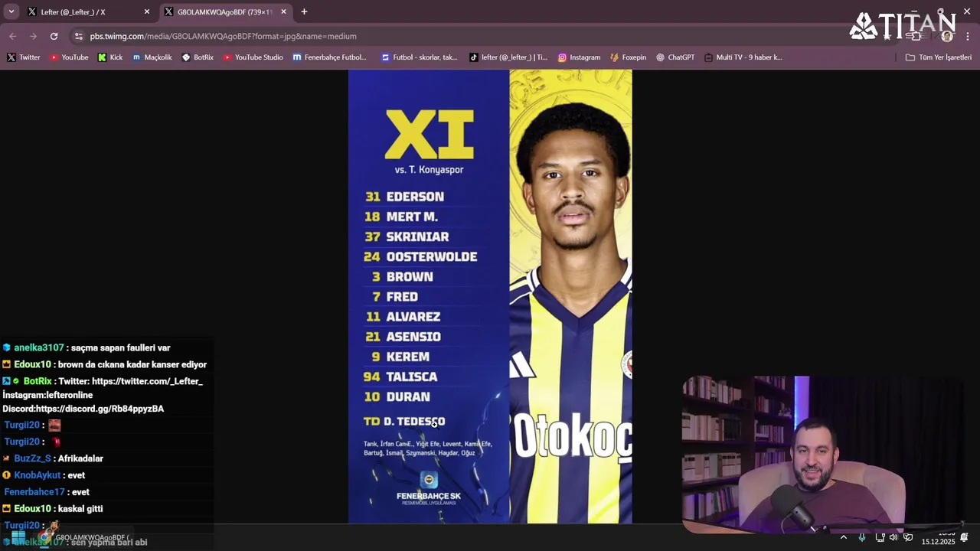Click the Discord invite link in chat
This screenshot has width=980, height=551.
point(100,409)
